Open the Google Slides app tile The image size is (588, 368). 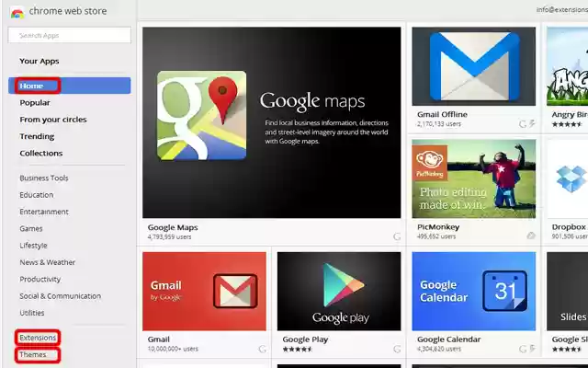tap(568, 292)
